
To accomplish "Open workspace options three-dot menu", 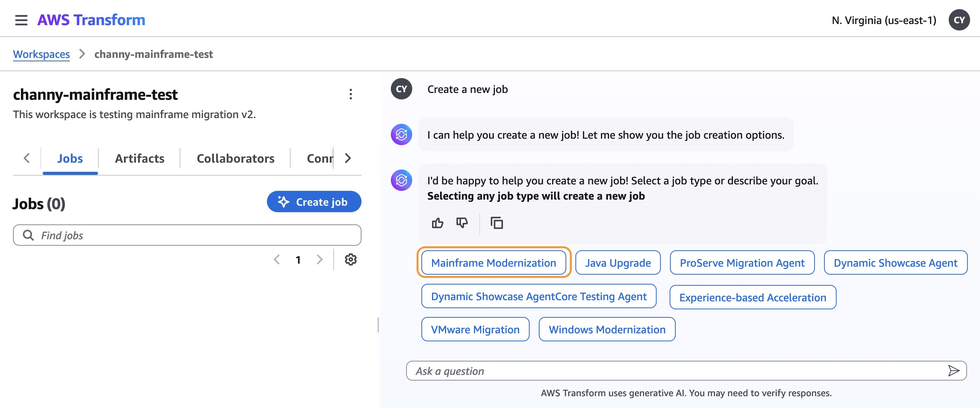I will pyautogui.click(x=350, y=94).
